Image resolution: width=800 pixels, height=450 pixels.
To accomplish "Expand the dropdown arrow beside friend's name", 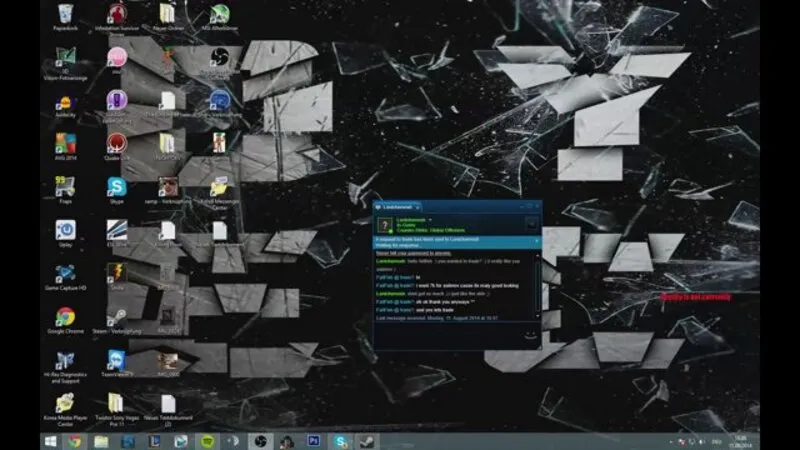I will pyautogui.click(x=430, y=220).
